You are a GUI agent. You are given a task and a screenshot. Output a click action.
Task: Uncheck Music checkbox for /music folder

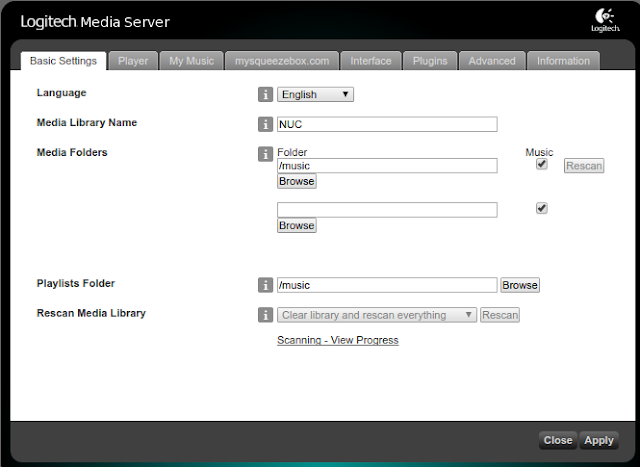pos(542,164)
